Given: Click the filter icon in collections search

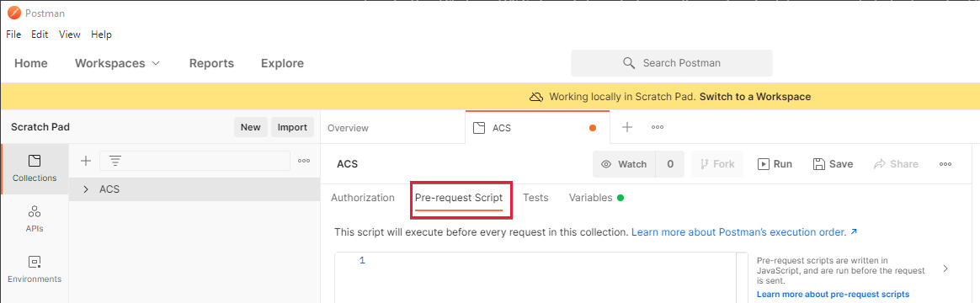Looking at the screenshot, I should tap(115, 161).
